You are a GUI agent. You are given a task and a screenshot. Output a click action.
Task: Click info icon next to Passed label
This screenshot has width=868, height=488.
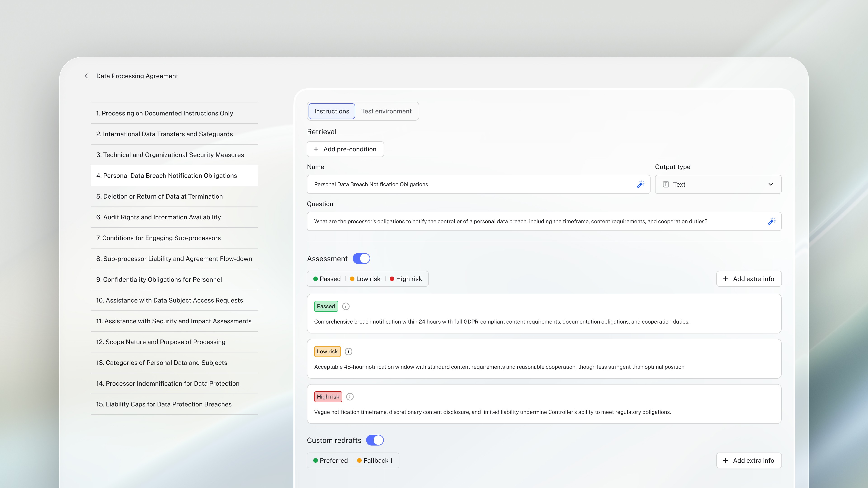pyautogui.click(x=346, y=306)
